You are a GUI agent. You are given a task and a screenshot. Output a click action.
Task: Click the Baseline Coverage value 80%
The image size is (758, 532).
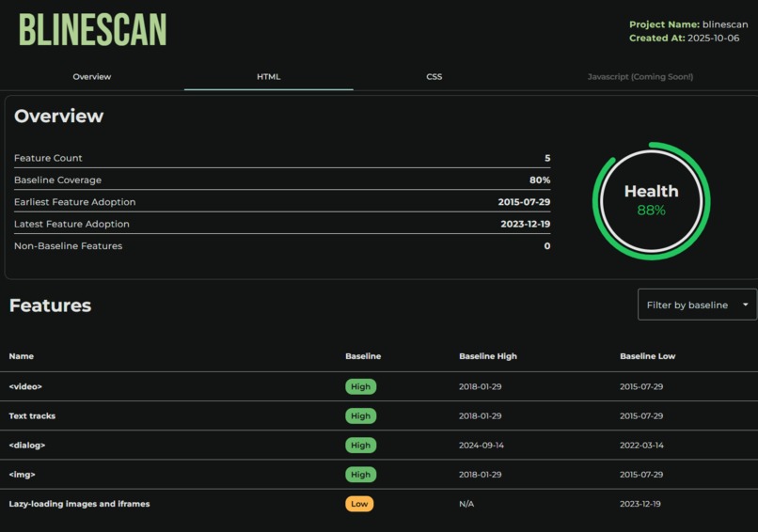pos(540,180)
